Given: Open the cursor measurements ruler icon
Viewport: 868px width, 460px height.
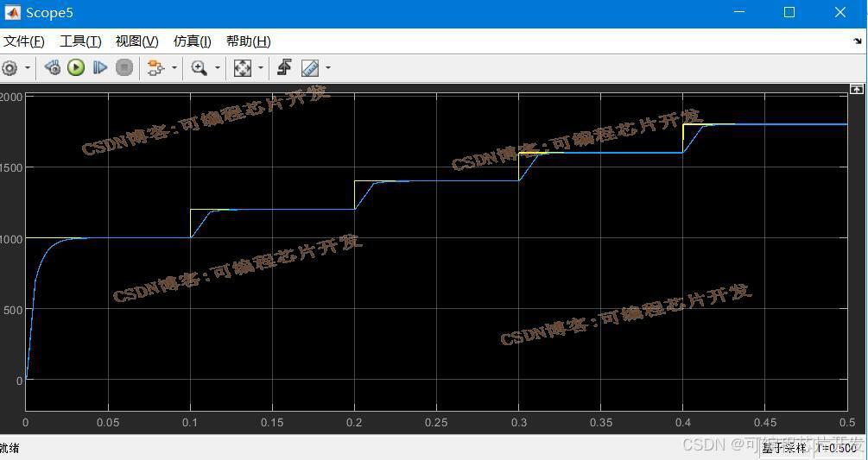Looking at the screenshot, I should 310,68.
